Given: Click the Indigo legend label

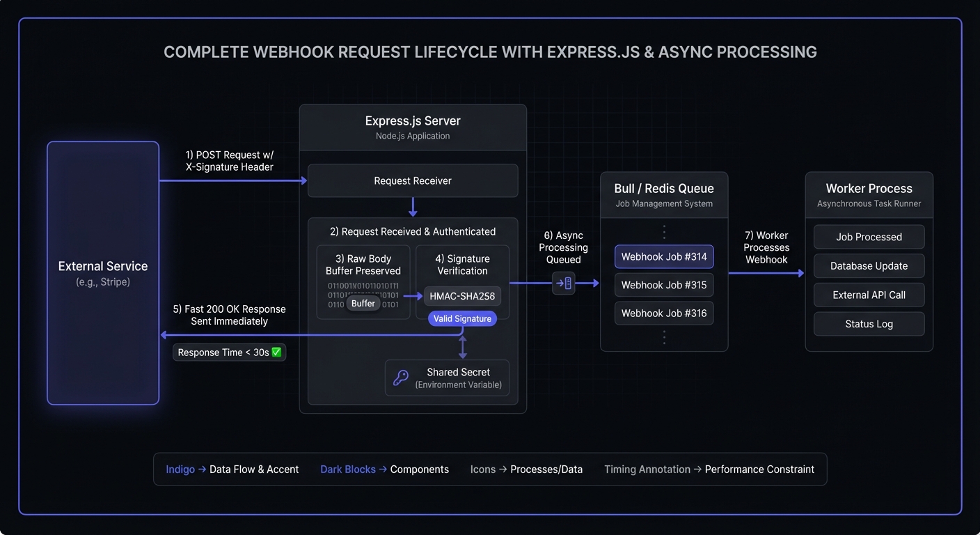Looking at the screenshot, I should tap(180, 470).
